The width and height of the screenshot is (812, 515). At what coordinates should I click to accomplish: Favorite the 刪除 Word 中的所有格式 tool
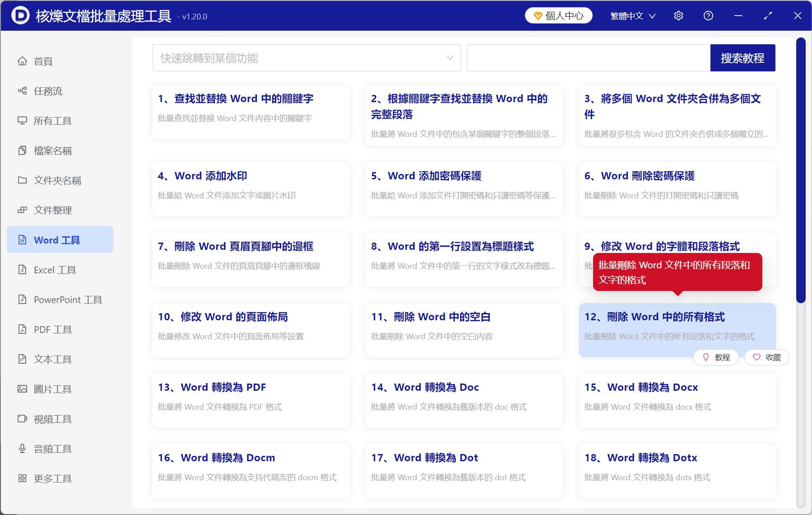[x=766, y=357]
